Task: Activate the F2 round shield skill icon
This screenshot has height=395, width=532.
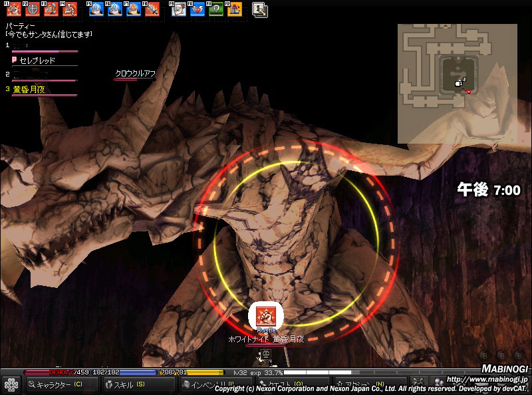Action: point(33,9)
